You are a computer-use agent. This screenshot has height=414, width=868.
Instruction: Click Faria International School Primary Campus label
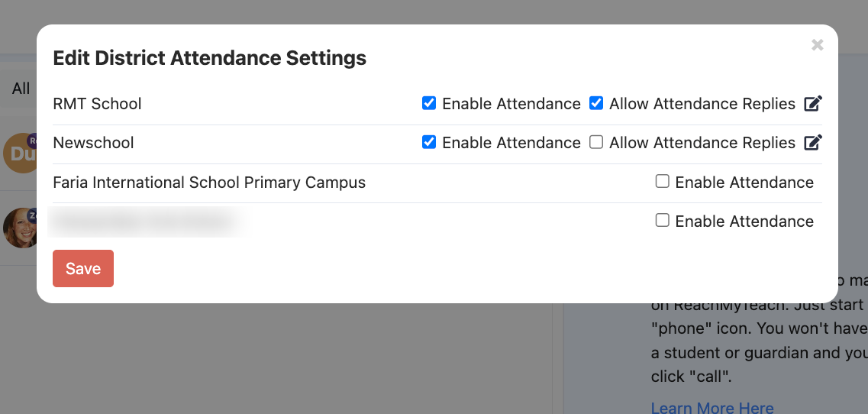click(x=209, y=183)
